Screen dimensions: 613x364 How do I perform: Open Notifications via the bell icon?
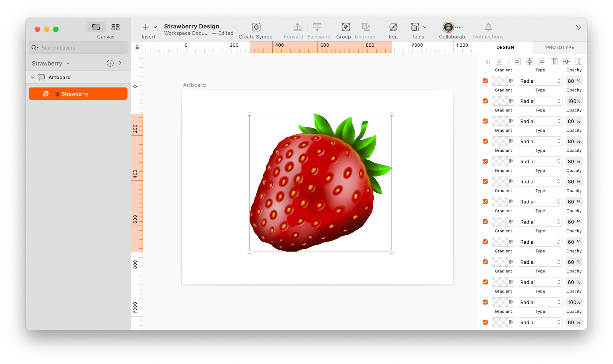click(488, 27)
